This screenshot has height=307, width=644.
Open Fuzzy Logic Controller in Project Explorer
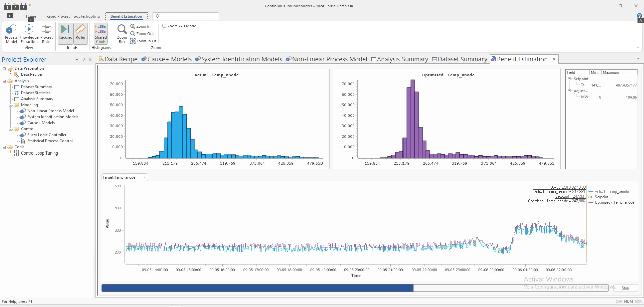[x=46, y=135]
